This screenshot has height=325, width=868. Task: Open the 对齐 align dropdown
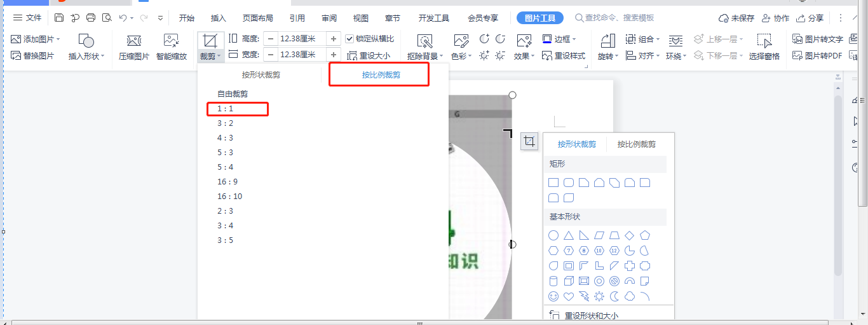pyautogui.click(x=658, y=57)
